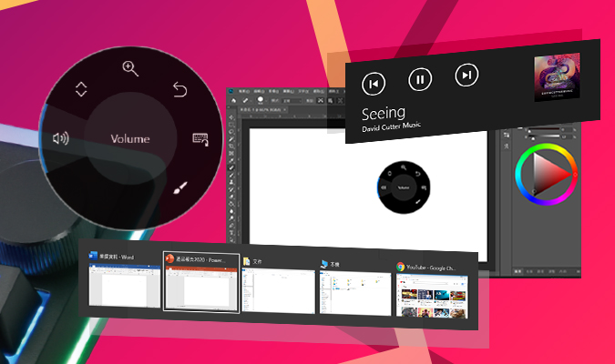Skip to the previous track
The image size is (615, 364).
point(373,84)
